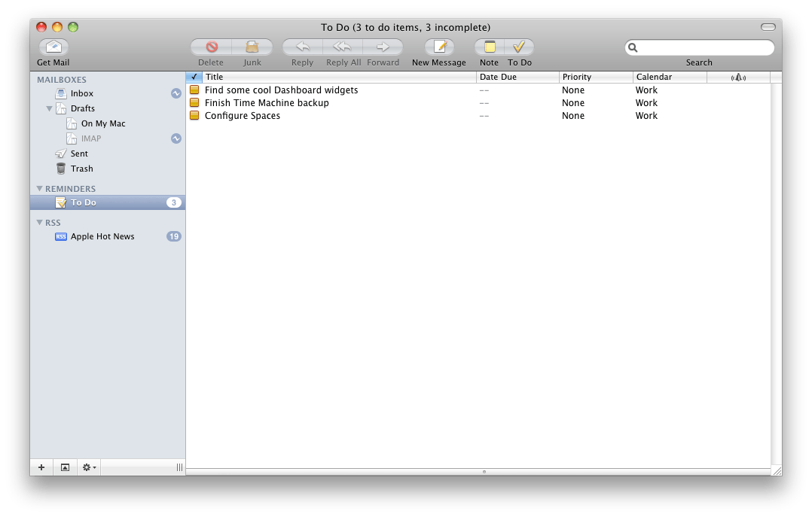The width and height of the screenshot is (812, 517).
Task: Click the plus button to add mailbox
Action: coord(41,467)
